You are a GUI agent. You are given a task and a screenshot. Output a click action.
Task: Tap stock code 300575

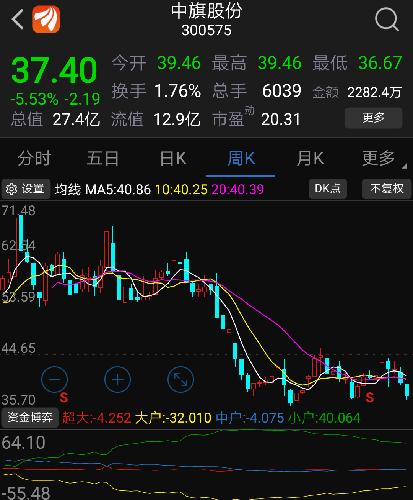click(206, 30)
